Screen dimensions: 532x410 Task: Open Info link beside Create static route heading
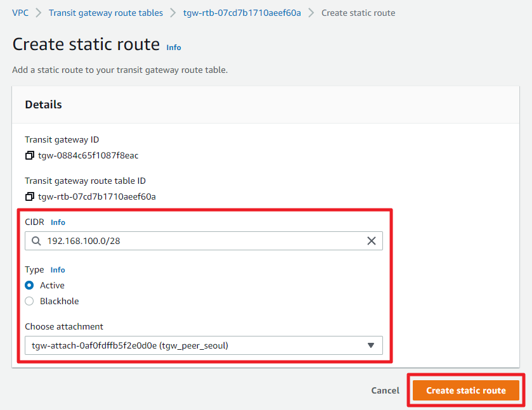tap(174, 48)
